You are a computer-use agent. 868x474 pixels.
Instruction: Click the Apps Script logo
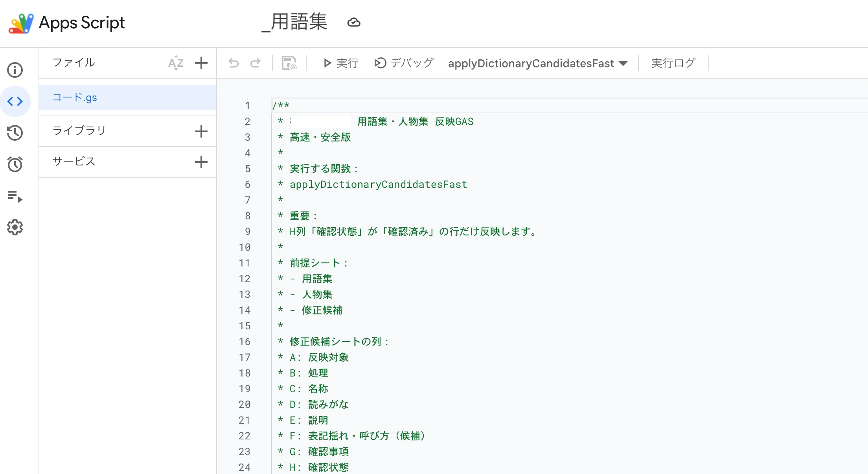point(21,23)
